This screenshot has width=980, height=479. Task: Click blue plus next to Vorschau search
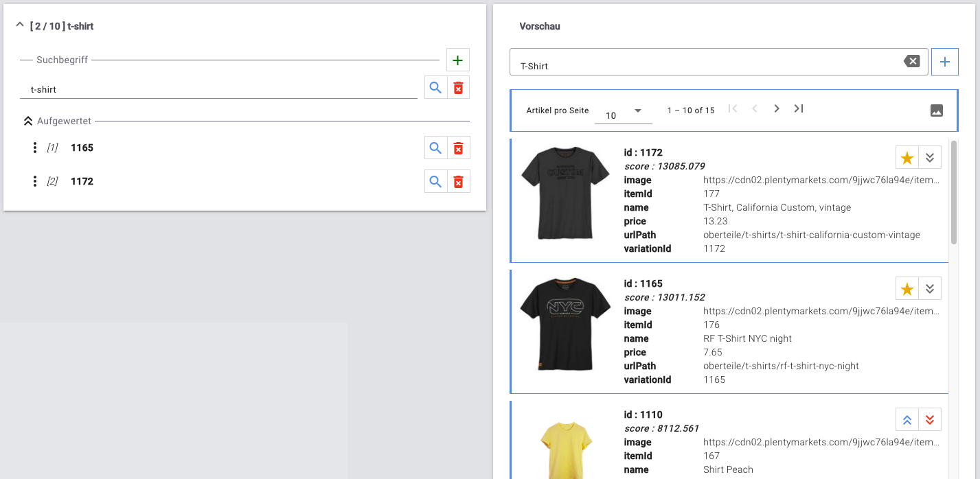[944, 62]
